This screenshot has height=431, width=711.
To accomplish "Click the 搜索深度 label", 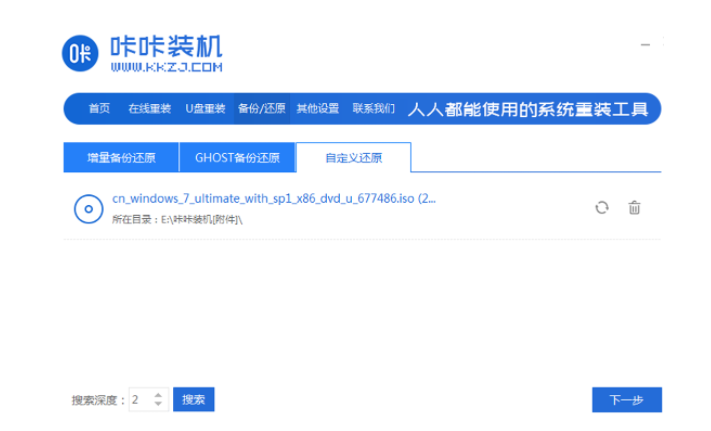I will (98, 400).
